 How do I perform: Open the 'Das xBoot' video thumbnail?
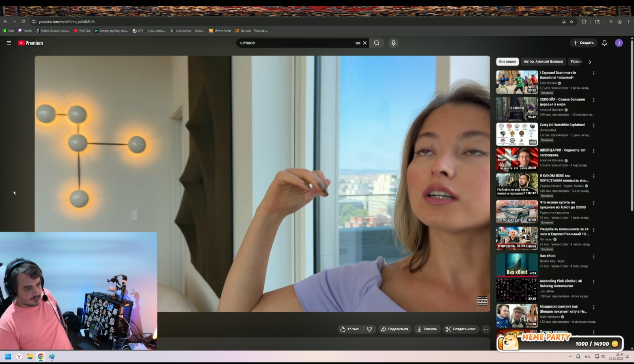(x=517, y=265)
